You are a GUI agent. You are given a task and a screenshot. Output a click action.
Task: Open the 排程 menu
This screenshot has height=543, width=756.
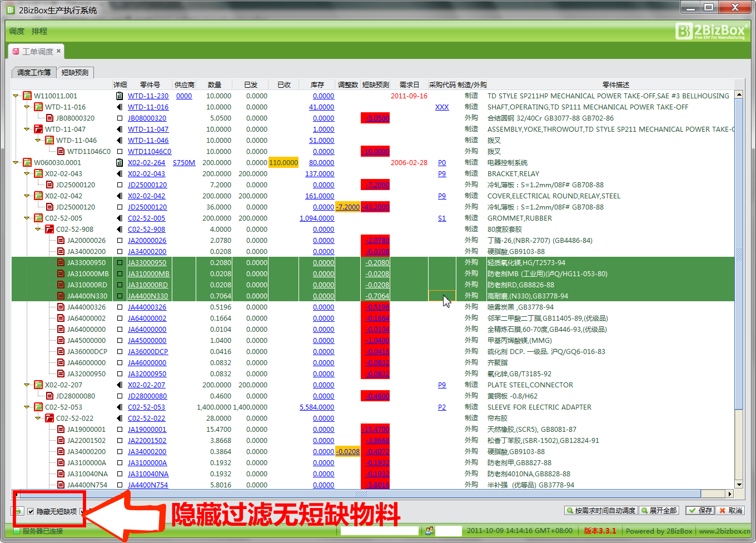pos(39,31)
